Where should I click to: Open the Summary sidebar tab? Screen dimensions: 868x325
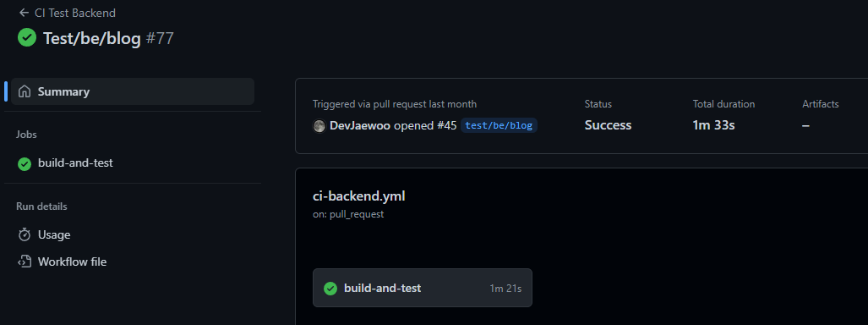point(133,91)
